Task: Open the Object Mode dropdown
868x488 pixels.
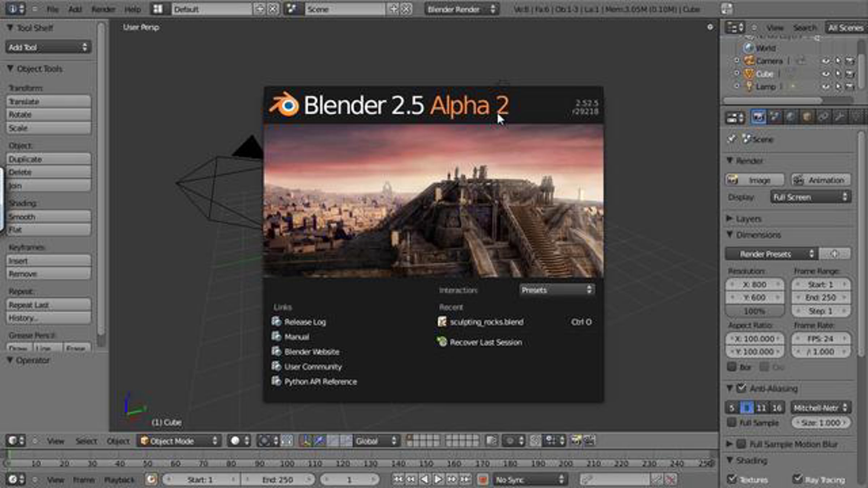Action: 179,441
